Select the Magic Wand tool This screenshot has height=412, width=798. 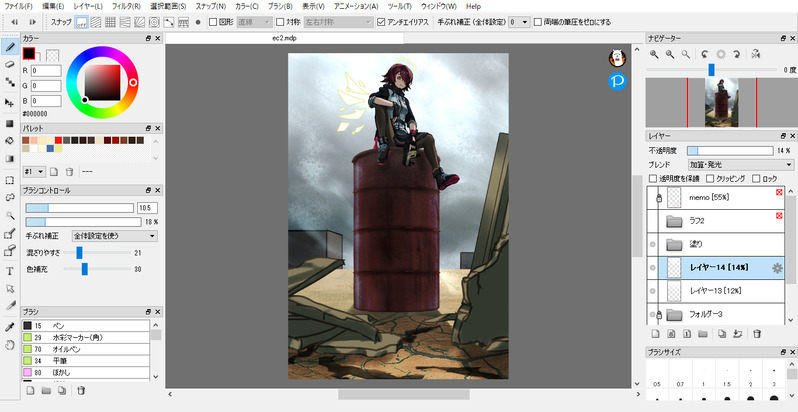(9, 215)
